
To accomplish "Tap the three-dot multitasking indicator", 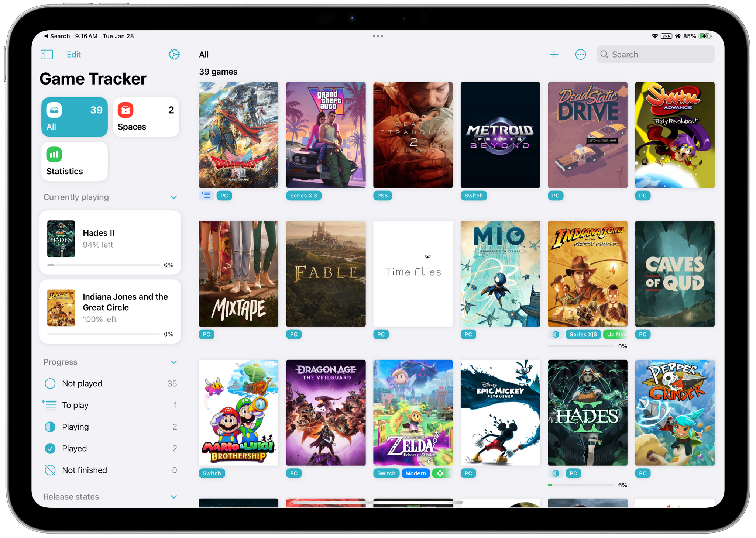I will (378, 36).
